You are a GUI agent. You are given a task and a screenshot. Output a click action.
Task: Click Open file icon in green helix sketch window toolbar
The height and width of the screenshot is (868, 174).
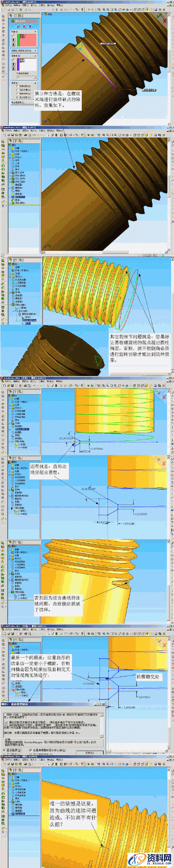point(8,385)
